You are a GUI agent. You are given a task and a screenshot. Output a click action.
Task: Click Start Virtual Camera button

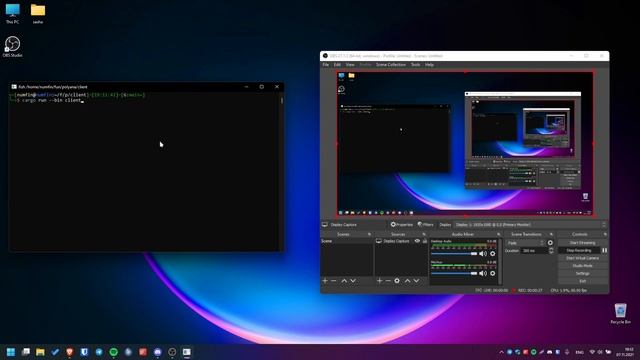pyautogui.click(x=582, y=258)
